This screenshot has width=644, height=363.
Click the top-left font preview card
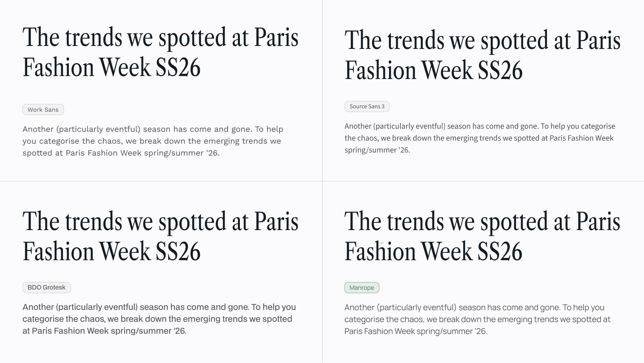(x=161, y=91)
